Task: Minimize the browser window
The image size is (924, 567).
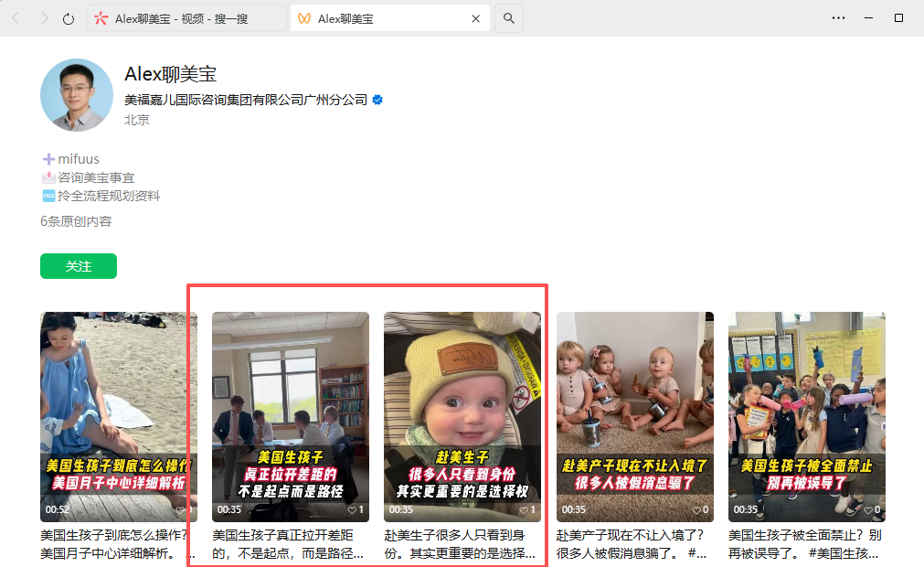Action: point(868,18)
